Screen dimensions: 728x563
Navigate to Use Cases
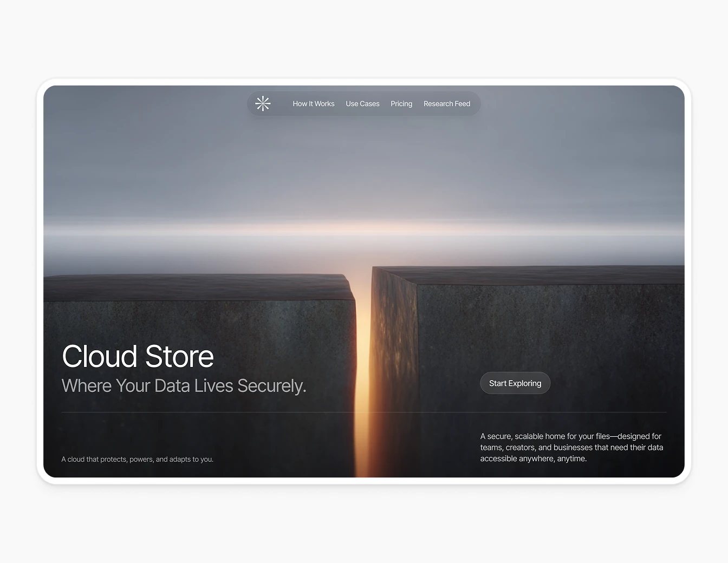(362, 103)
